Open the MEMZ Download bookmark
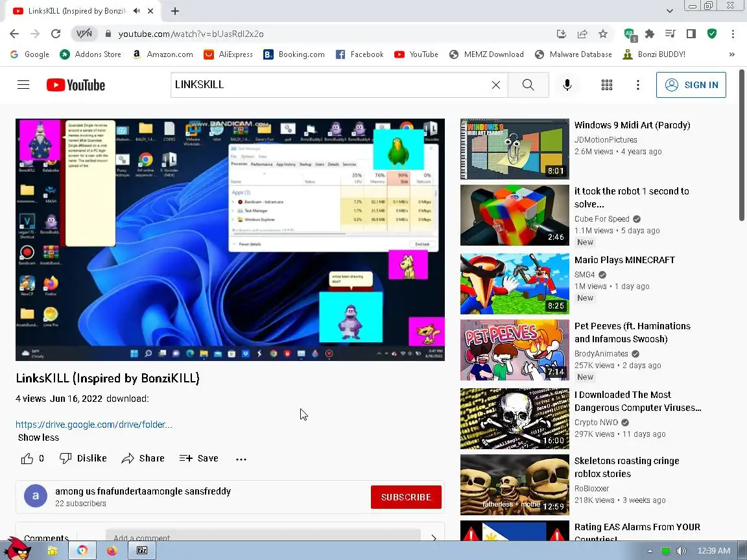The height and width of the screenshot is (560, 747). [486, 54]
